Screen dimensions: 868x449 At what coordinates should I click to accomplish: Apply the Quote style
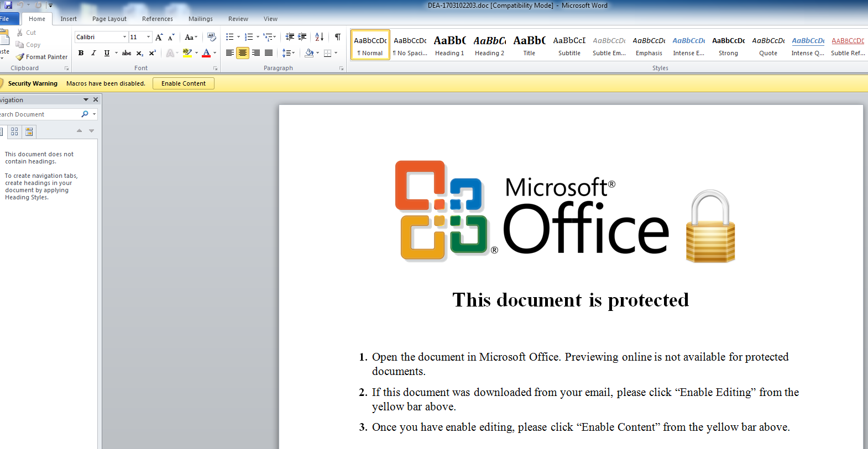768,45
